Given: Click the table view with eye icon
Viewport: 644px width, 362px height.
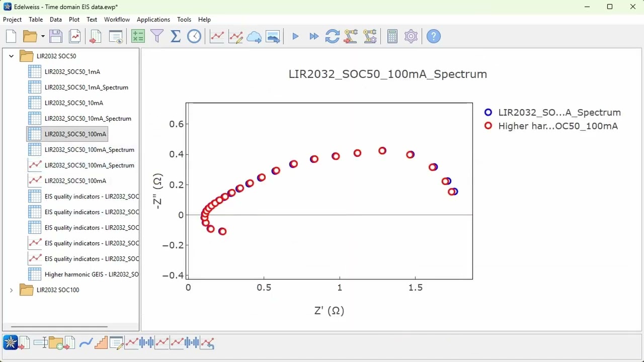Looking at the screenshot, I should tap(116, 36).
